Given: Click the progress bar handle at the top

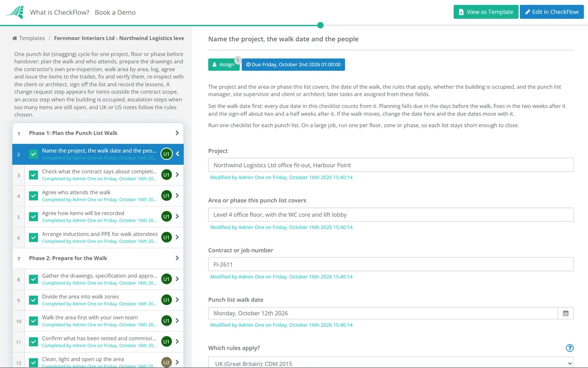Looking at the screenshot, I should [320, 25].
